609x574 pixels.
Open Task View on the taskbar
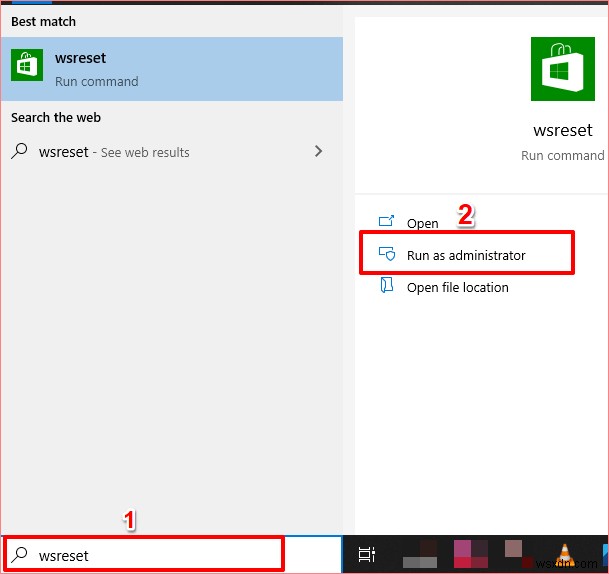click(367, 555)
